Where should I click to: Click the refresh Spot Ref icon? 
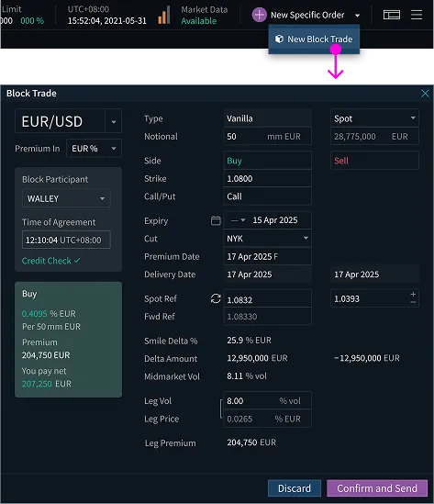pos(216,298)
